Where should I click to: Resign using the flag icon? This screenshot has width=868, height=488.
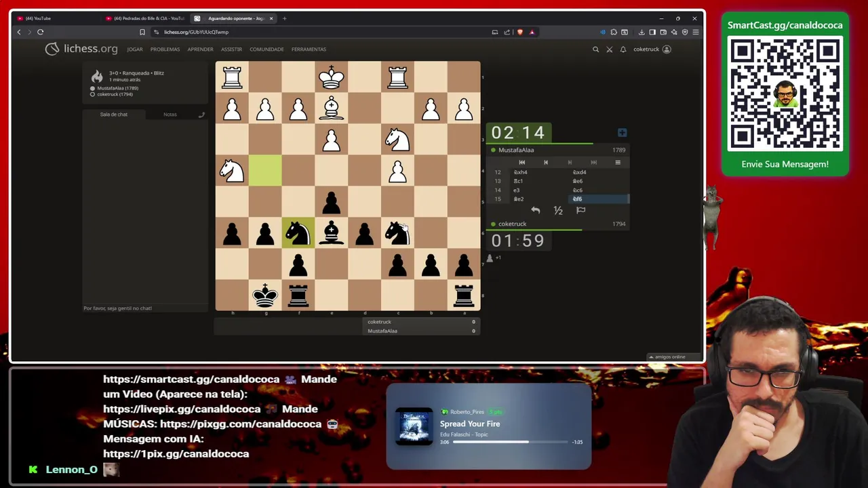click(x=580, y=211)
